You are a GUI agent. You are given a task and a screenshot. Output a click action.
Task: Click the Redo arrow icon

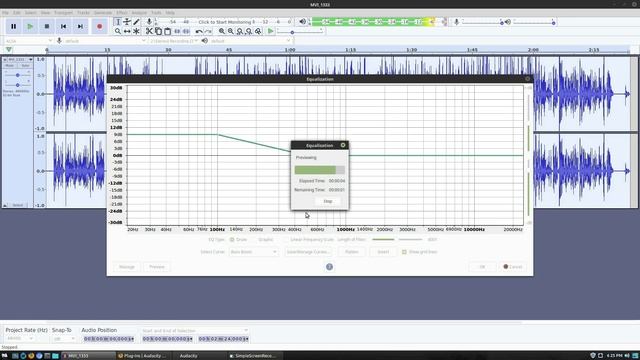[208, 31]
